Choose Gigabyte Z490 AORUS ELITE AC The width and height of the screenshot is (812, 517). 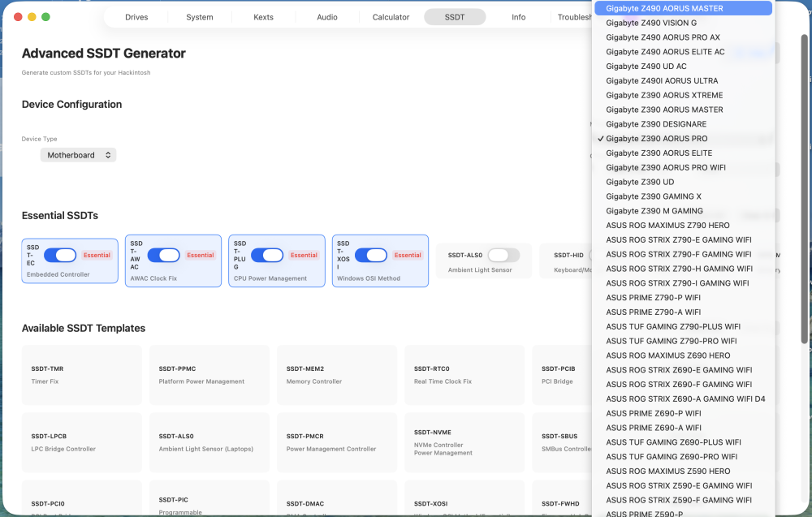[683, 52]
